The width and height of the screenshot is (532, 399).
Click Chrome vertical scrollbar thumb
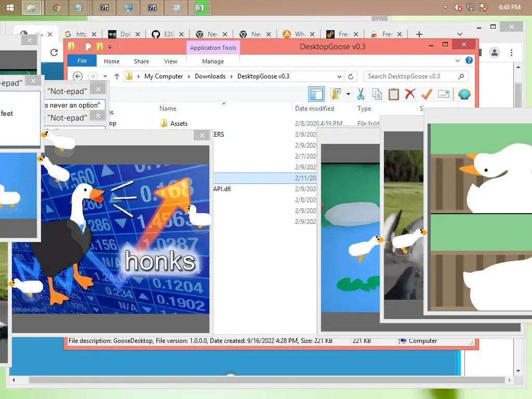click(518, 95)
